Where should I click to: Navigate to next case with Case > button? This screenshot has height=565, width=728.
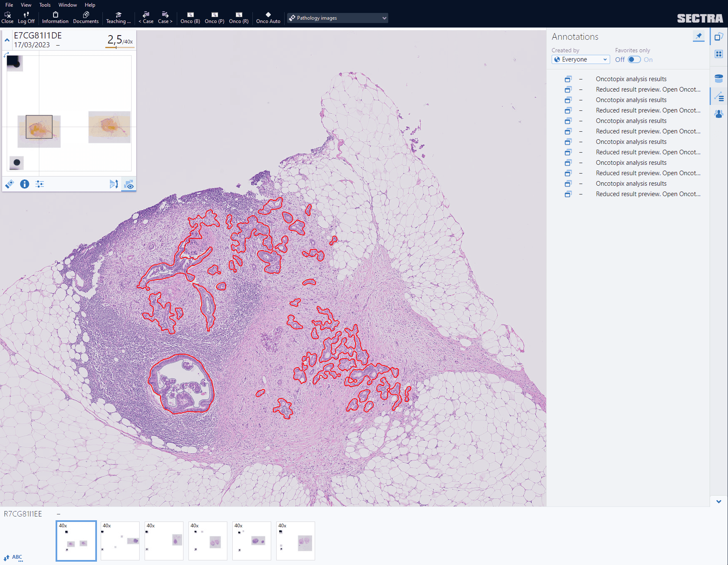point(165,18)
